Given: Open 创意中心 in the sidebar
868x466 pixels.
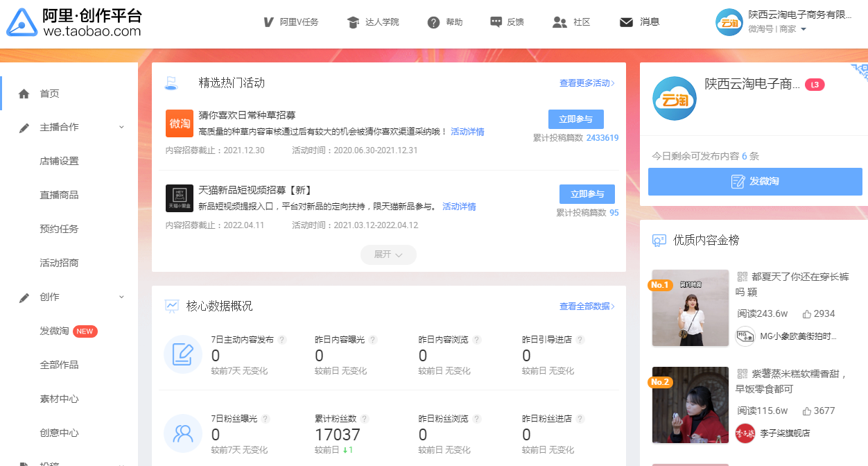Looking at the screenshot, I should [x=59, y=433].
